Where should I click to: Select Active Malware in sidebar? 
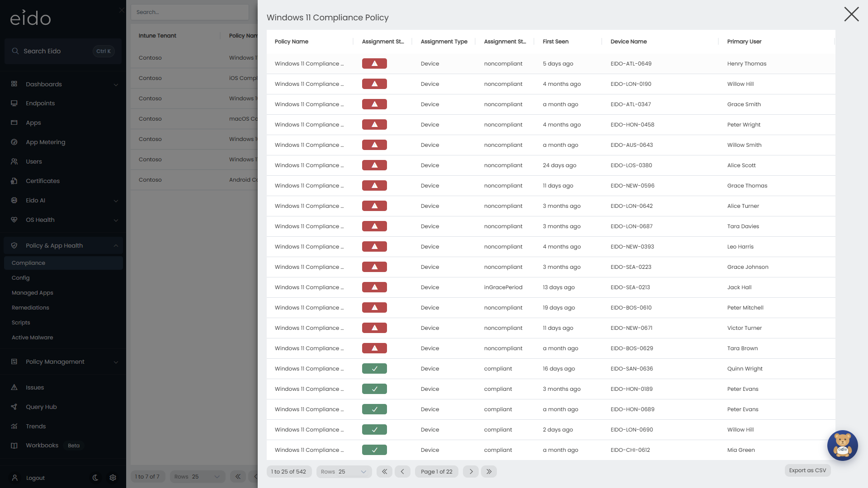coord(32,338)
